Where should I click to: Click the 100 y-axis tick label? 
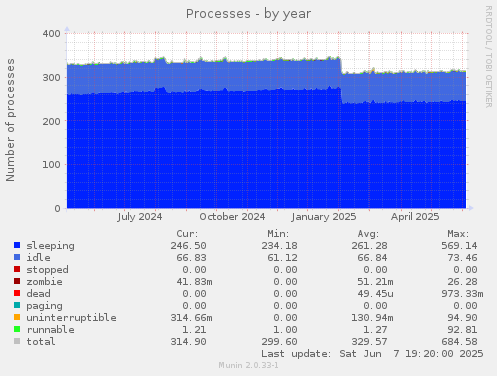[x=52, y=165]
